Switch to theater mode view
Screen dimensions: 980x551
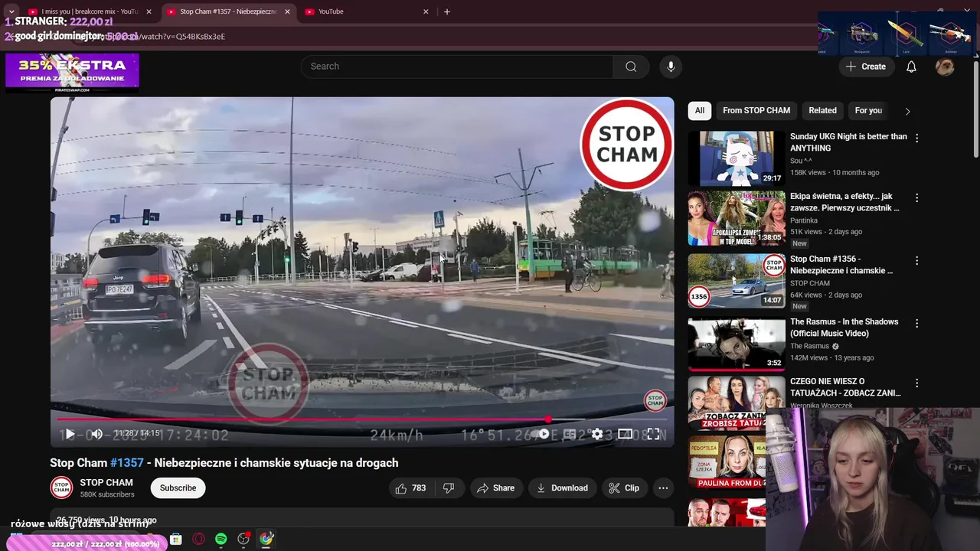coord(625,434)
